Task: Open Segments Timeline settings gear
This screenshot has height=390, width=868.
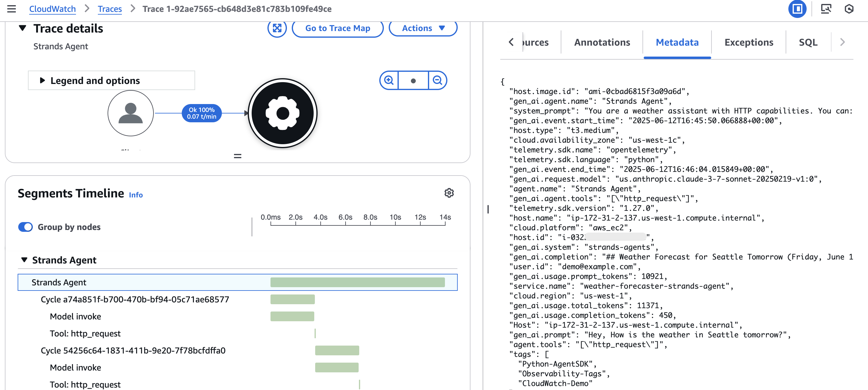Action: pos(449,193)
